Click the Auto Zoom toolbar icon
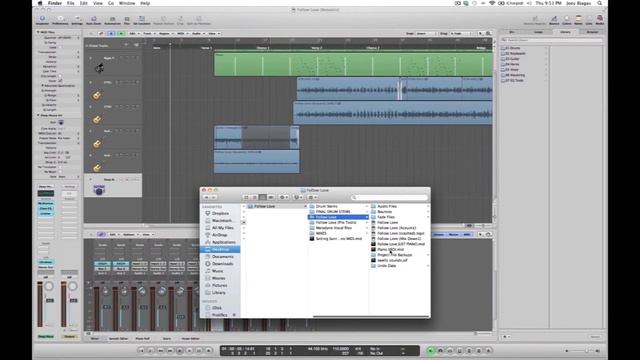Screen dimensions: 640x360 coord(93,19)
